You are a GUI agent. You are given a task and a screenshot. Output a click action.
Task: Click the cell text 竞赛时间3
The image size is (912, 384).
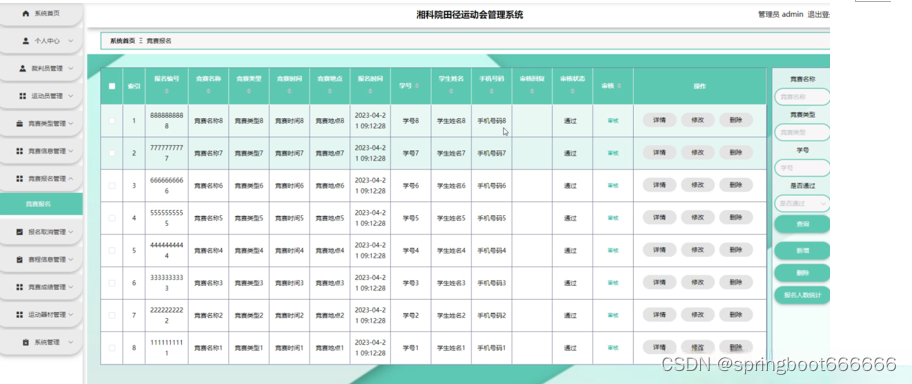[289, 283]
